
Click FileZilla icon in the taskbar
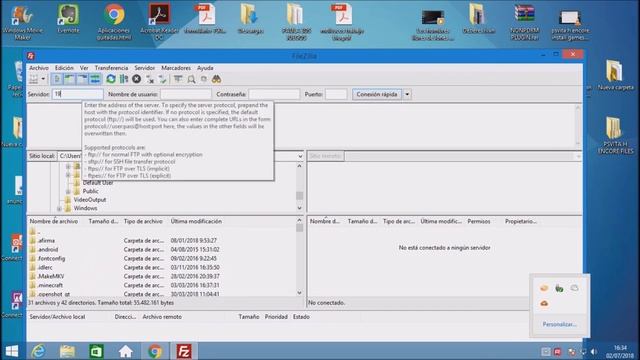pyautogui.click(x=184, y=351)
